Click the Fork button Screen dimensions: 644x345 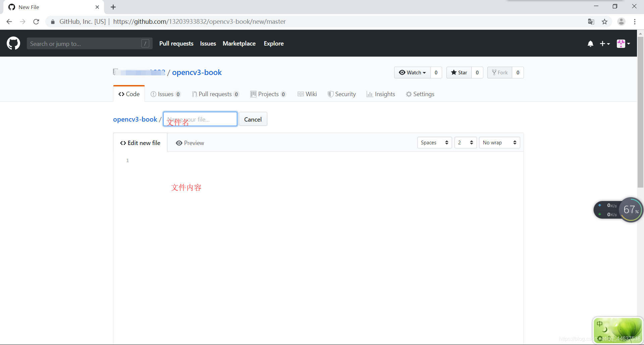coord(500,72)
